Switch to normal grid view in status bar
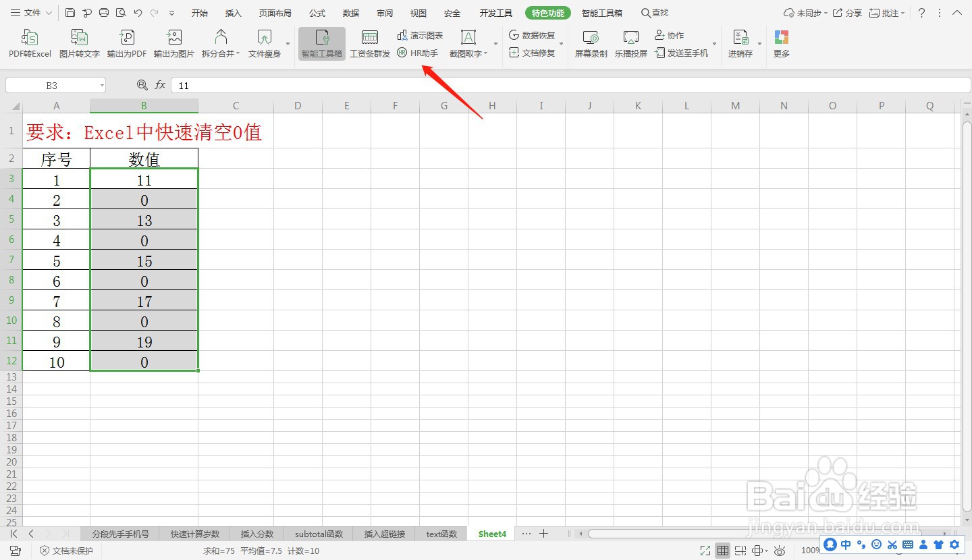This screenshot has width=972, height=560. (723, 551)
